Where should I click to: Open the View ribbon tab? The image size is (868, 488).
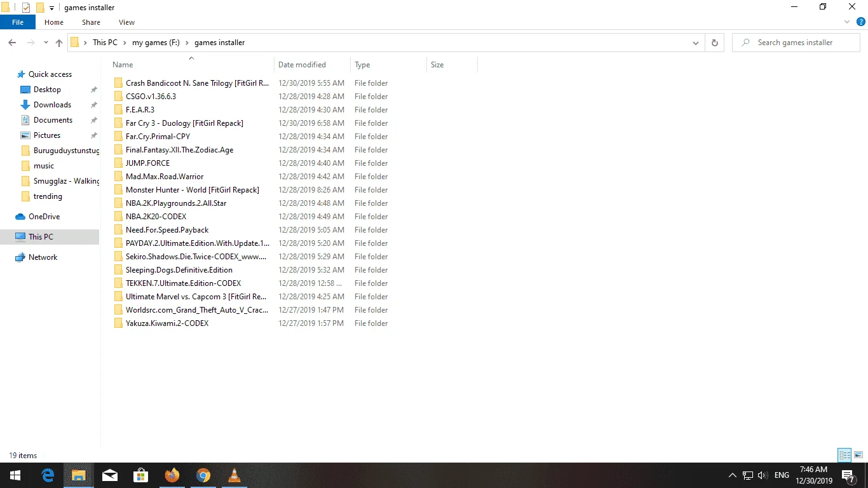pyautogui.click(x=127, y=22)
